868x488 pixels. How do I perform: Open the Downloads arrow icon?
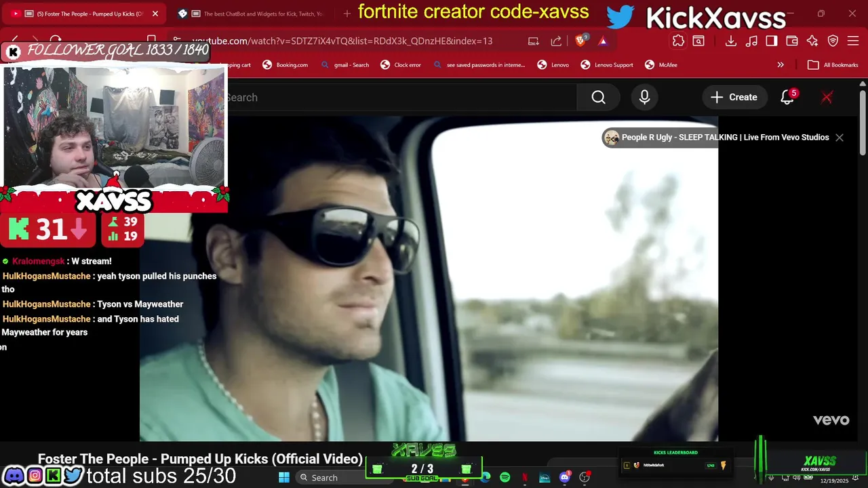730,41
